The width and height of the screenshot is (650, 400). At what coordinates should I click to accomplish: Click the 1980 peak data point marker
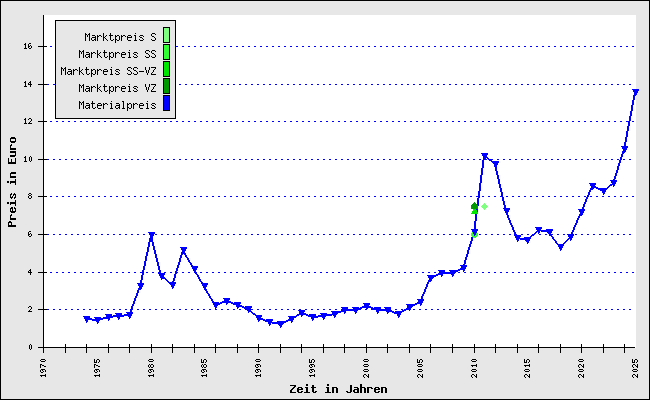coord(151,236)
